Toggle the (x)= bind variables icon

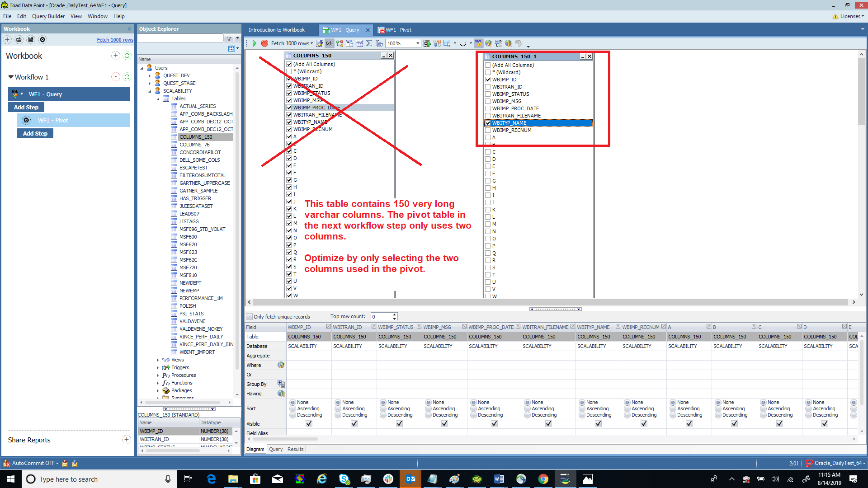pyautogui.click(x=329, y=43)
